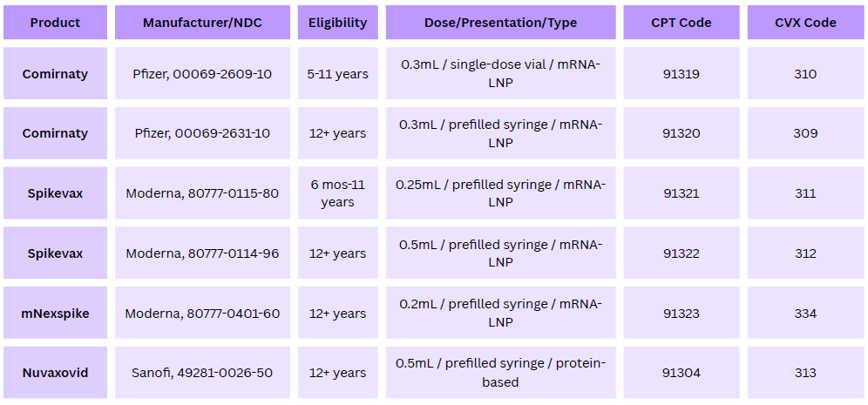The height and width of the screenshot is (405, 868).
Task: Click the Dose/Presentation/Type header cell
Action: pos(500,23)
